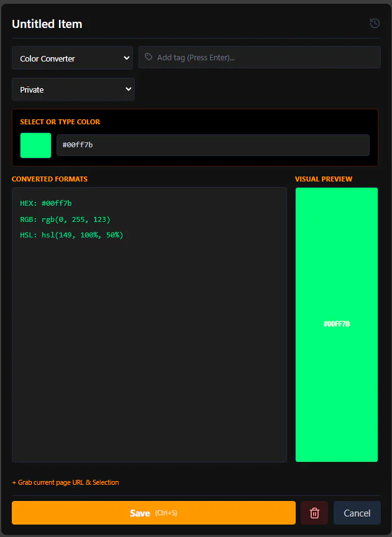Click the #00ff7b color text input
The height and width of the screenshot is (537, 392).
pos(213,145)
